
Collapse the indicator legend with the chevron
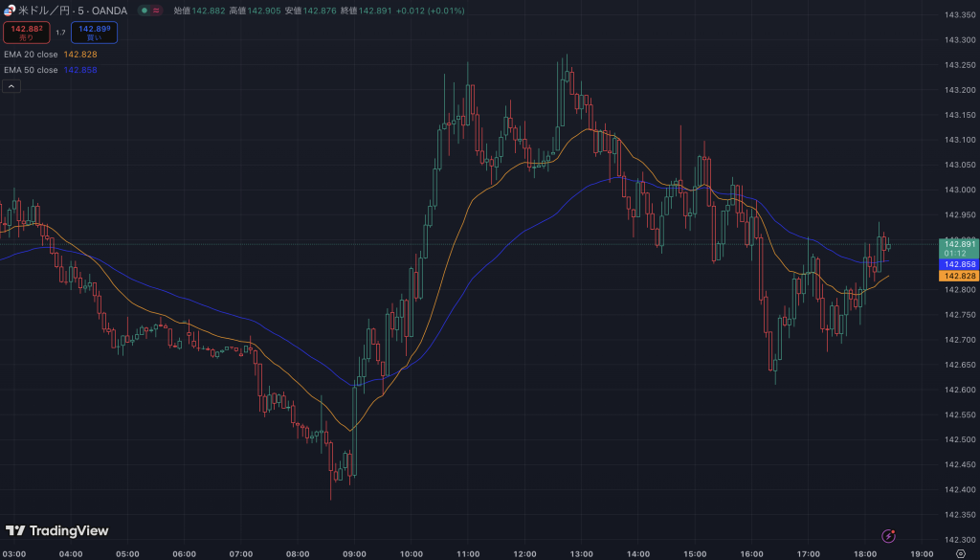click(11, 86)
